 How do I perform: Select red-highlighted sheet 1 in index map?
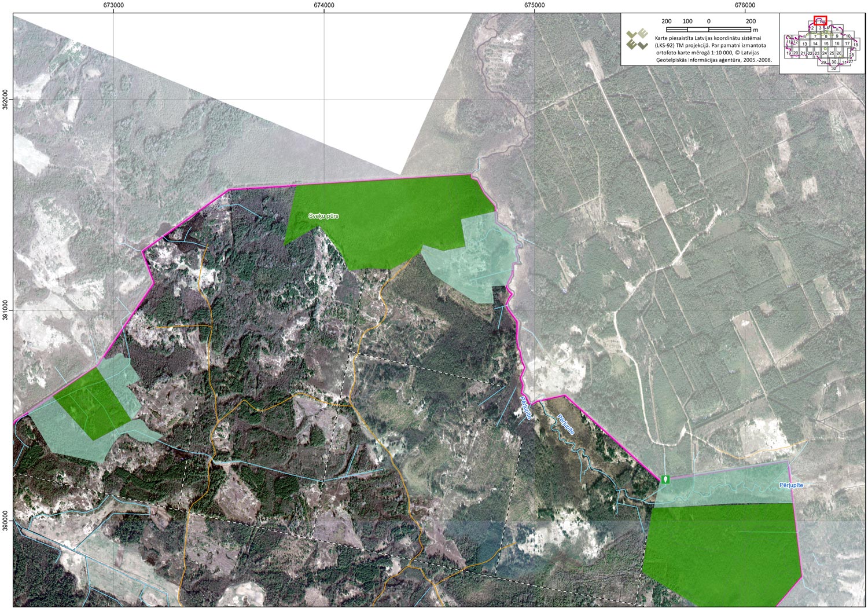[x=820, y=21]
